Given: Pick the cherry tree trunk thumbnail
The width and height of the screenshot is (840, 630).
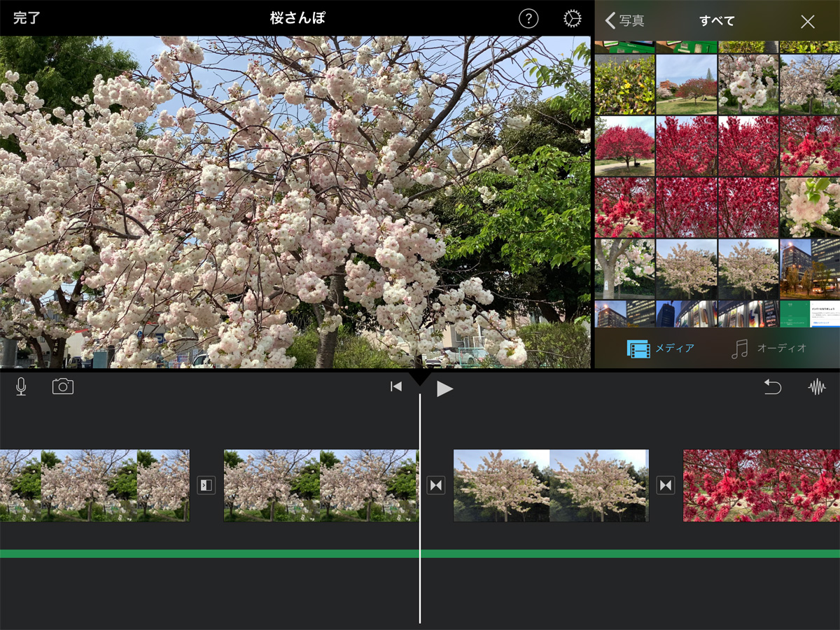Looking at the screenshot, I should click(625, 269).
